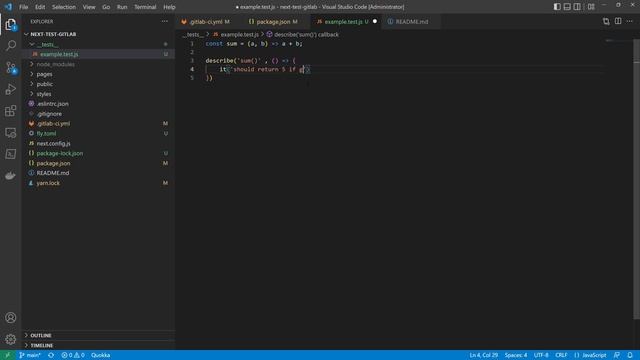640x360 pixels.
Task: Switch to the README.md tab
Action: 411,22
